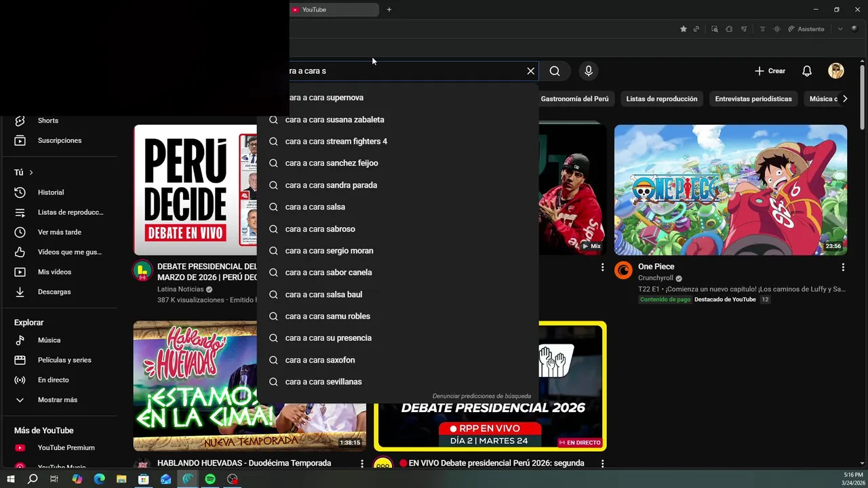
Task: Choose suggestion cara a cara sanchez feijoo
Action: [397, 163]
